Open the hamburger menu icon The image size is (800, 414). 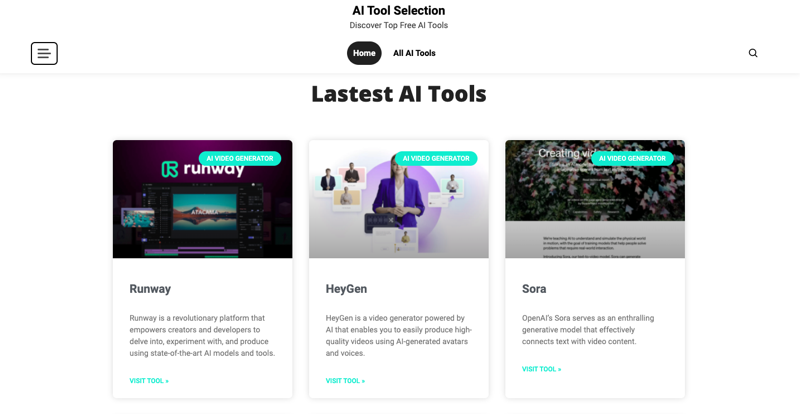44,53
